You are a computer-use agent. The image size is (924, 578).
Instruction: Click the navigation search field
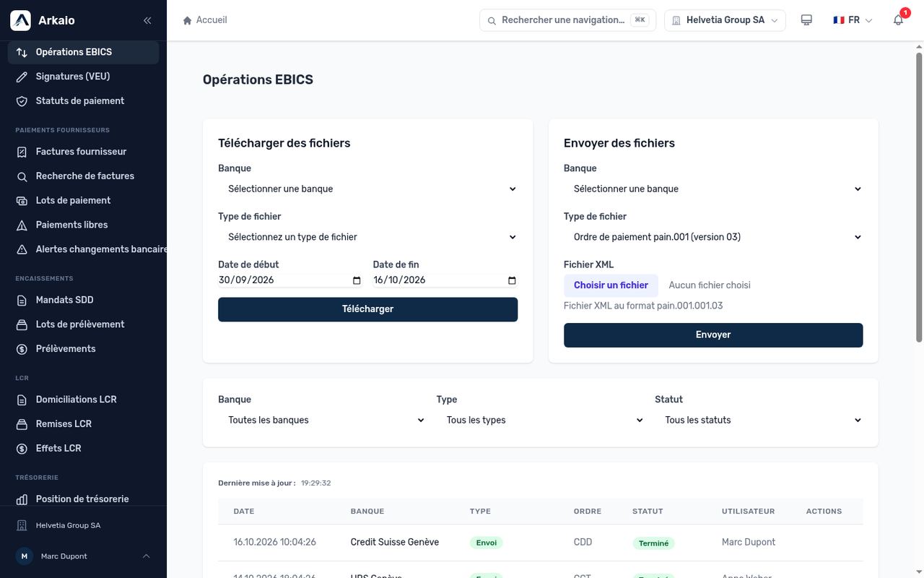pos(568,20)
